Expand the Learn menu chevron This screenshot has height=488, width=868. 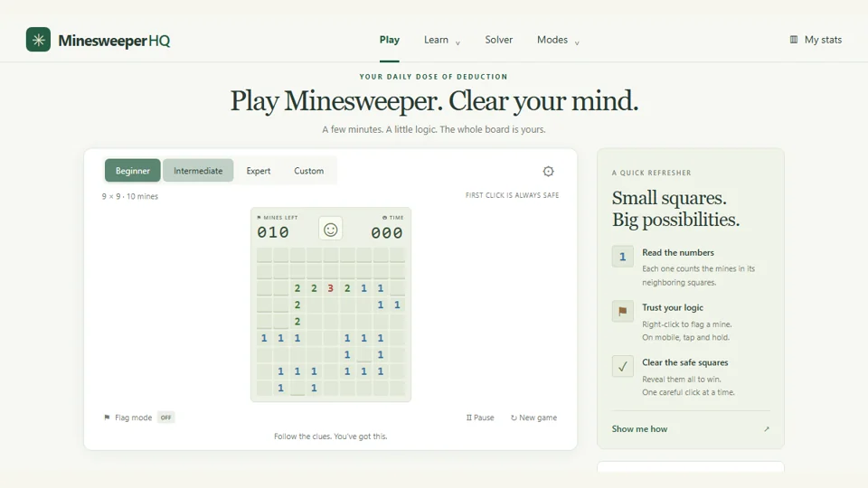458,42
